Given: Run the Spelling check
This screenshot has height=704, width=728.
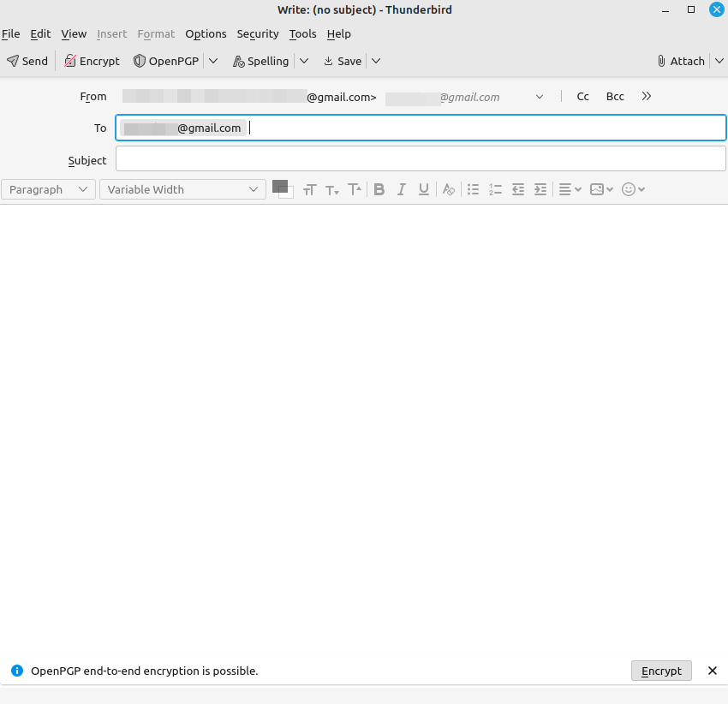Looking at the screenshot, I should coord(261,61).
